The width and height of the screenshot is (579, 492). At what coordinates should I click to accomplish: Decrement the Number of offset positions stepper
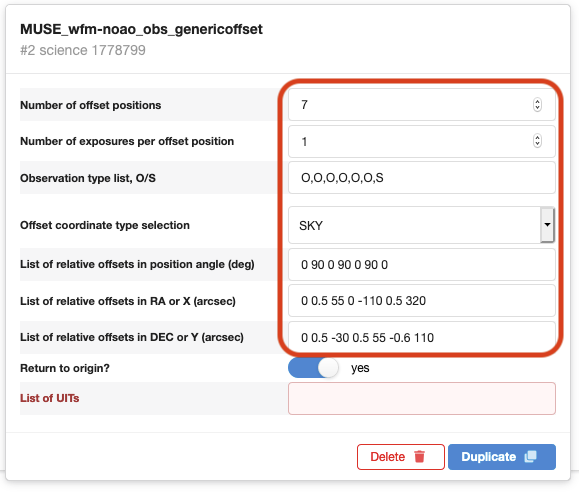[x=537, y=108]
